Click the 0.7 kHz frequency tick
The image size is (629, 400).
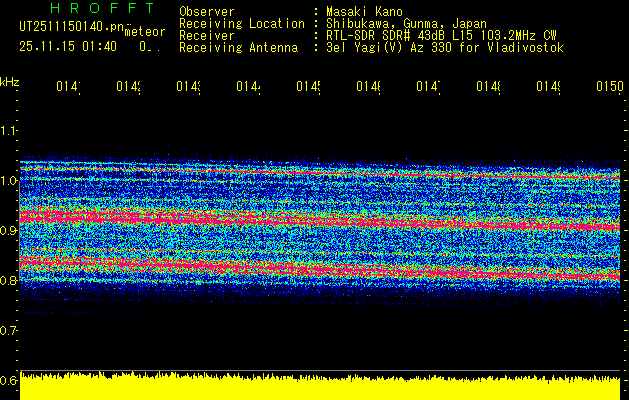point(9,331)
